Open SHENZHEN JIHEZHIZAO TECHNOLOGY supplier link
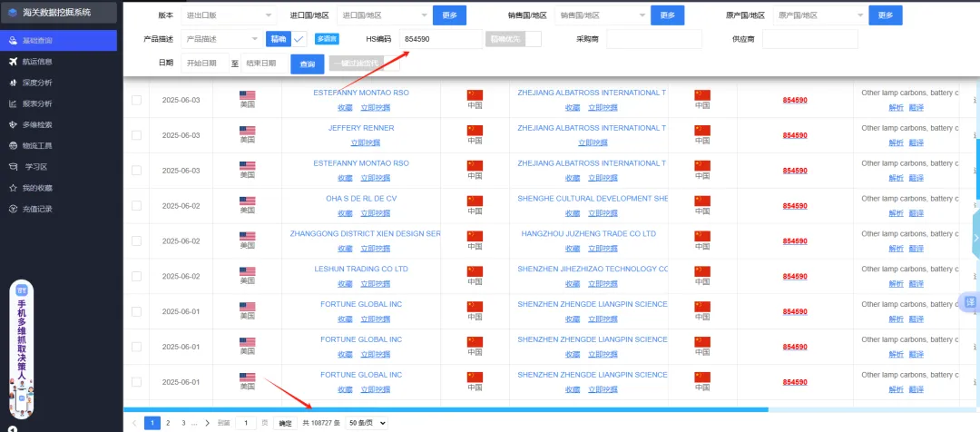Screen dimensions: 980x432 pyautogui.click(x=593, y=269)
